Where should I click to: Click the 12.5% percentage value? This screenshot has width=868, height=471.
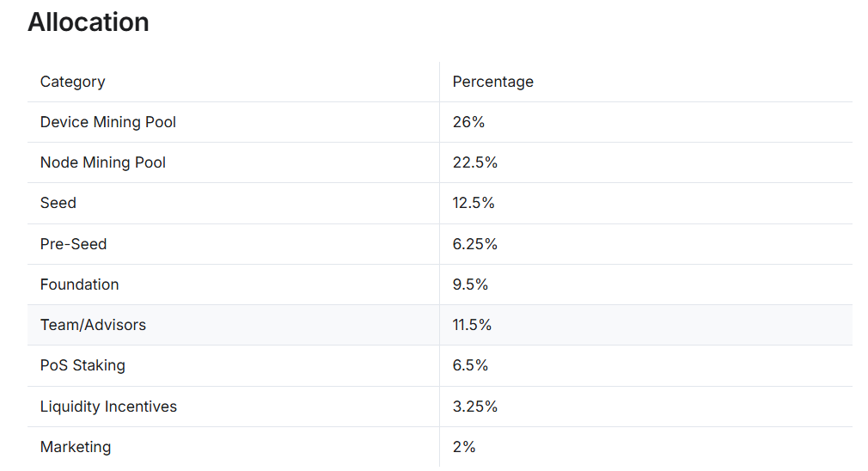tap(474, 203)
